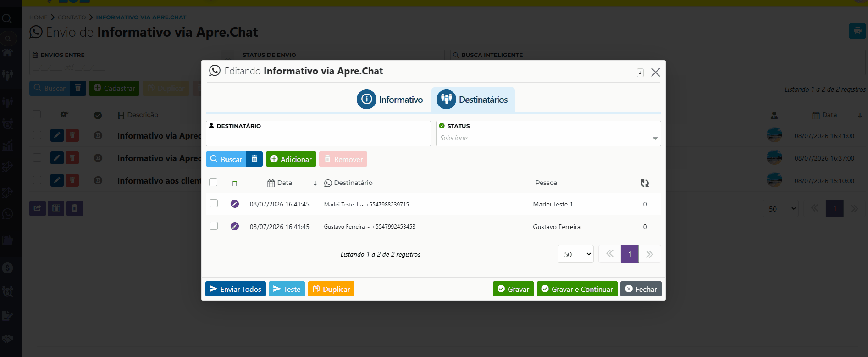Click the background page's Buscar button
Screen dimensions: 868x357
50,88
